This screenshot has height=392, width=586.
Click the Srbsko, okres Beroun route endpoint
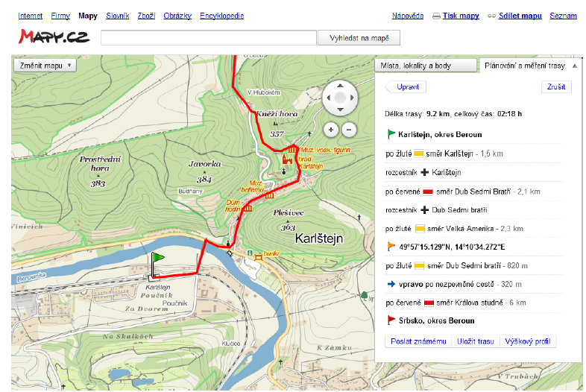click(436, 320)
